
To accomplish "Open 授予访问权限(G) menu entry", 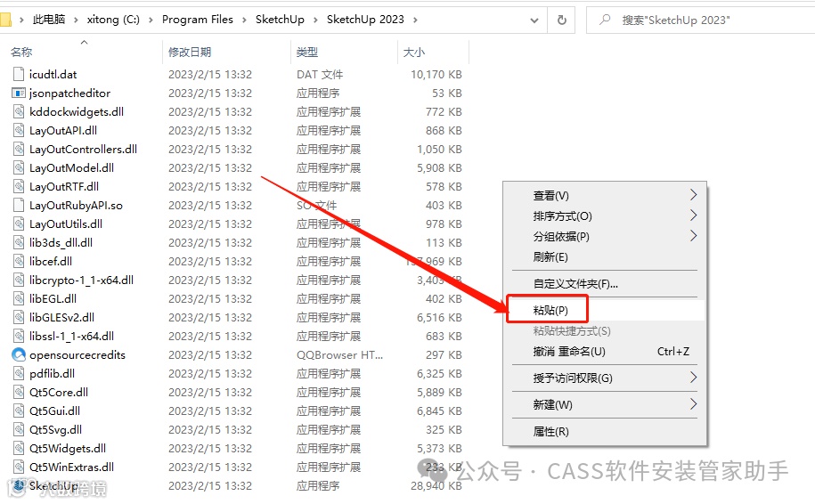I will [605, 378].
